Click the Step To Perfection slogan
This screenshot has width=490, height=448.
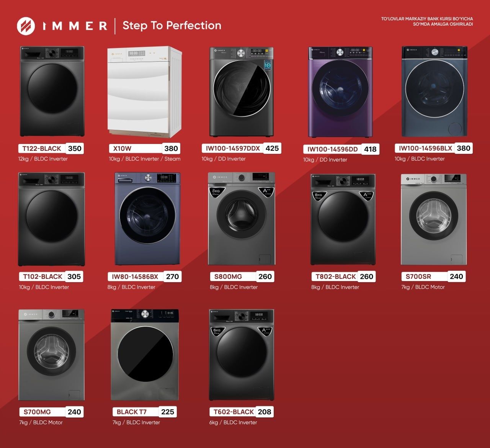click(x=172, y=26)
